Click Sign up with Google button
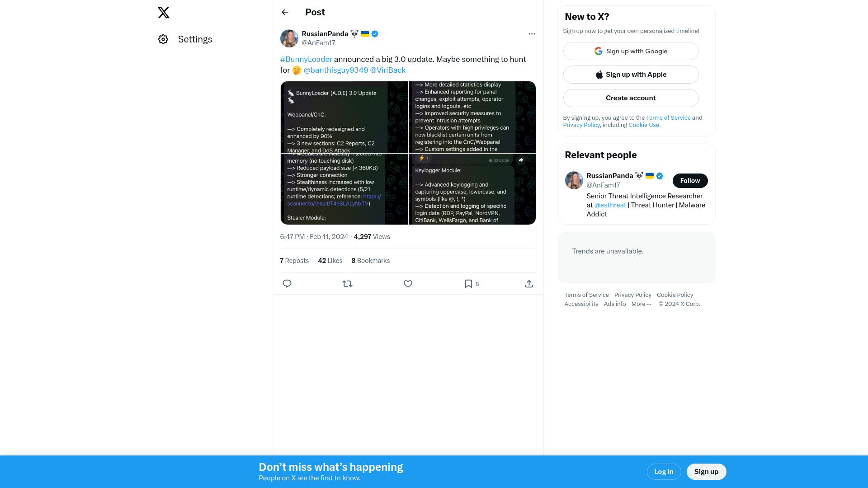868x488 pixels. (631, 51)
